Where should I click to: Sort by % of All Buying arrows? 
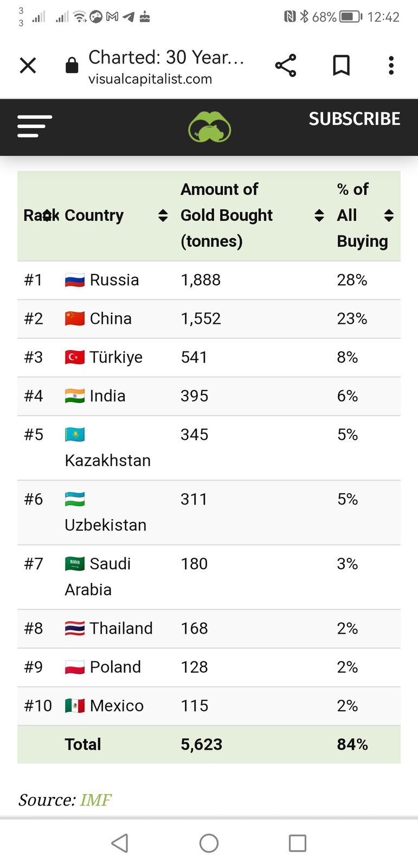[x=389, y=215]
